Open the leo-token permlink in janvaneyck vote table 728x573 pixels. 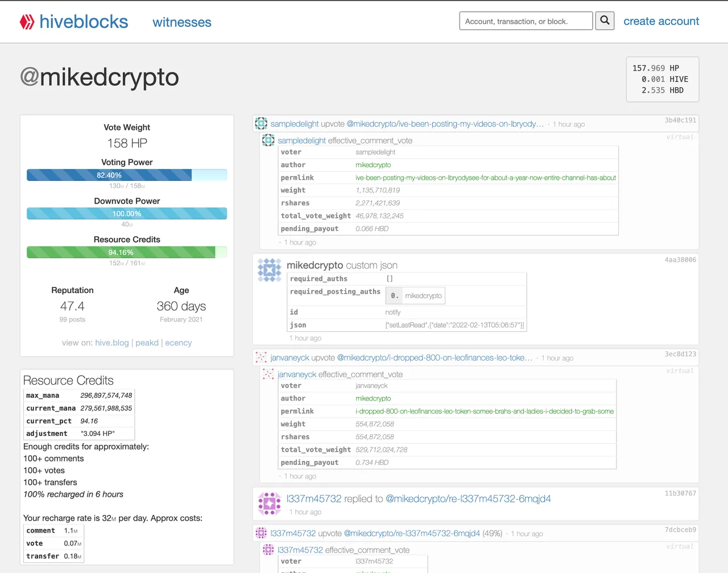pos(485,411)
